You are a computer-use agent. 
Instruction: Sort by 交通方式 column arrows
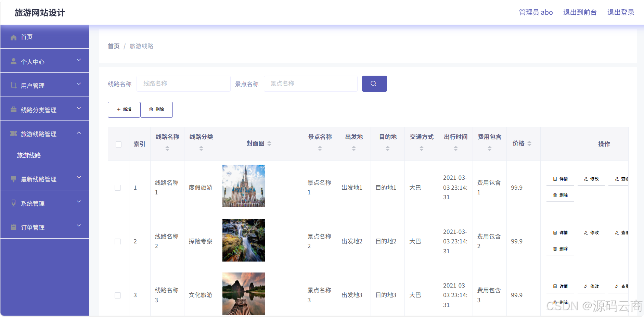pos(422,148)
